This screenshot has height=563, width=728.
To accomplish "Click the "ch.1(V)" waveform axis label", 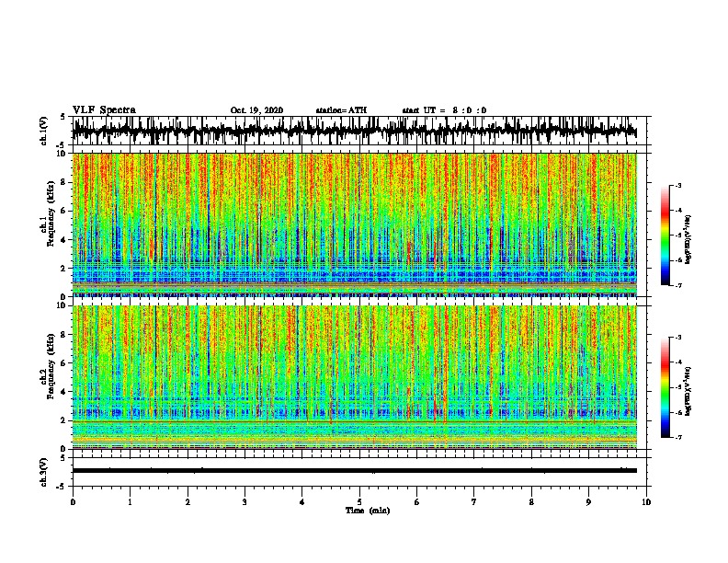I will [x=44, y=131].
